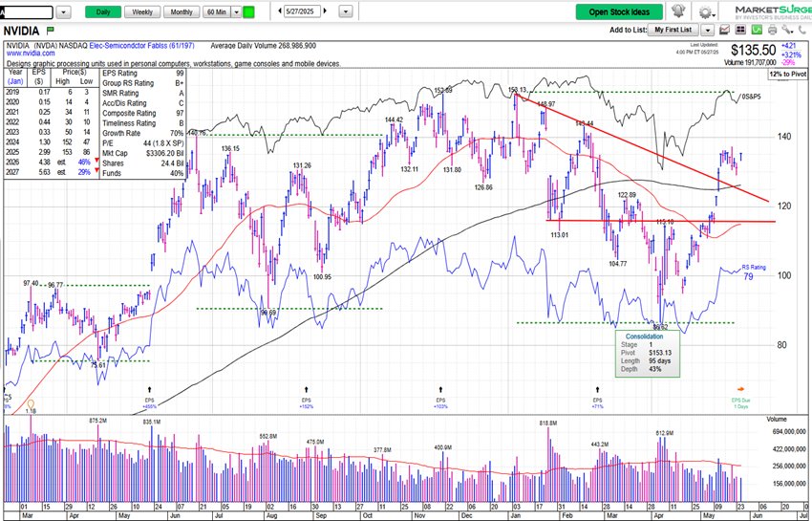Click the EPS +71% earnings marker
The height and width of the screenshot is (521, 812).
point(598,389)
